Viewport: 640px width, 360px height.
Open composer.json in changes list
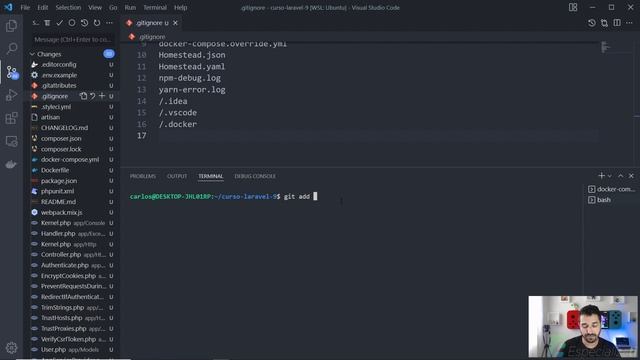(x=61, y=138)
